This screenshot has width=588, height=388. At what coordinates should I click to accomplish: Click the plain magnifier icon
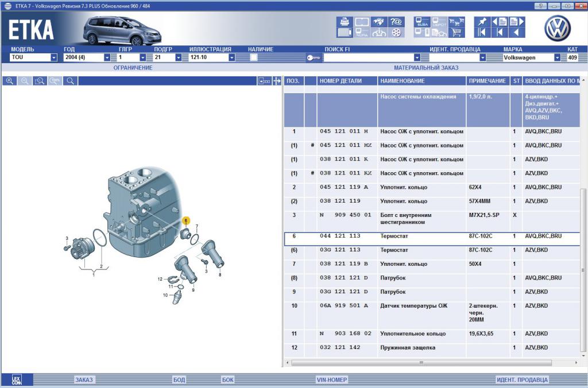71,81
